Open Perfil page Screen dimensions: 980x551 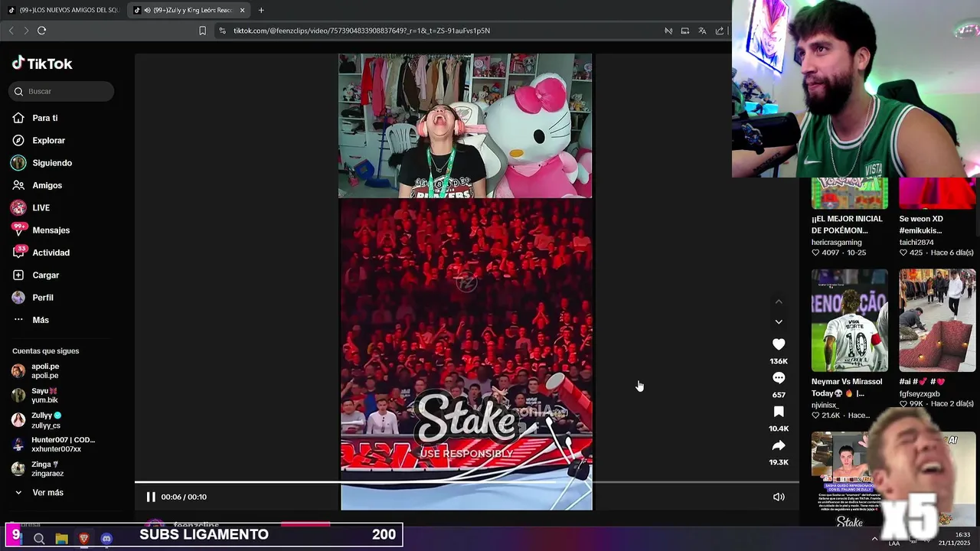(x=42, y=298)
